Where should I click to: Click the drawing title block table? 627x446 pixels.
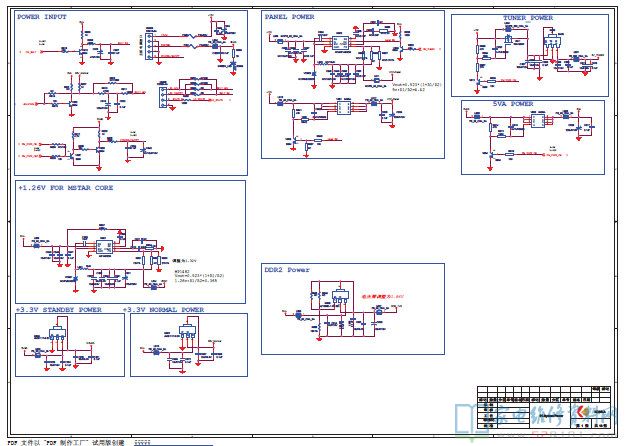(544, 407)
